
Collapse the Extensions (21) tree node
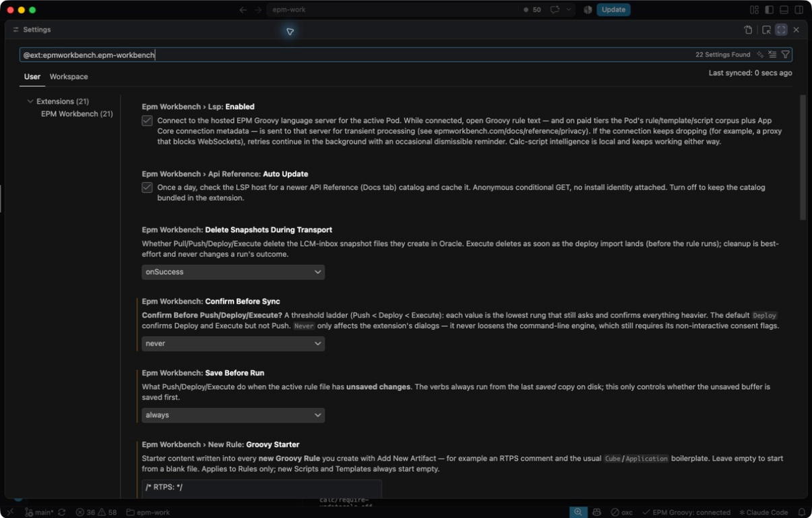coord(58,101)
